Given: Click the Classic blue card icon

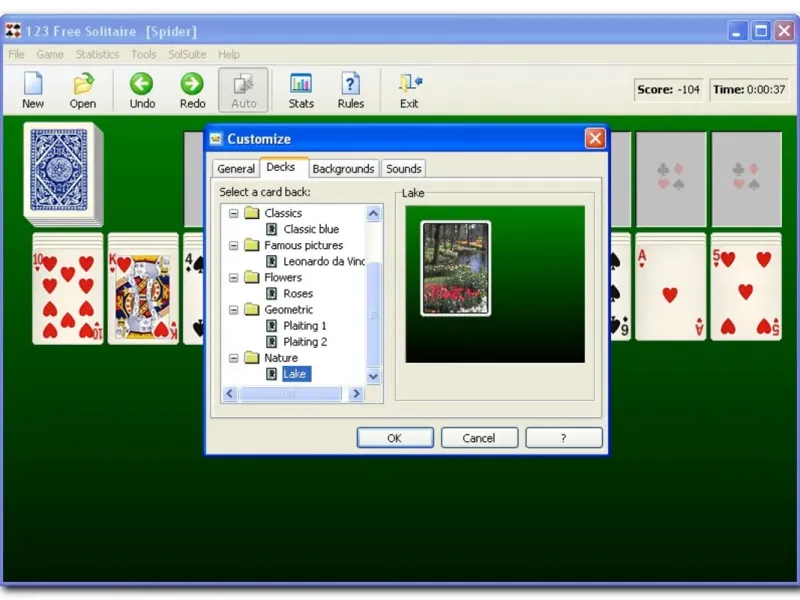Looking at the screenshot, I should coord(272,229).
